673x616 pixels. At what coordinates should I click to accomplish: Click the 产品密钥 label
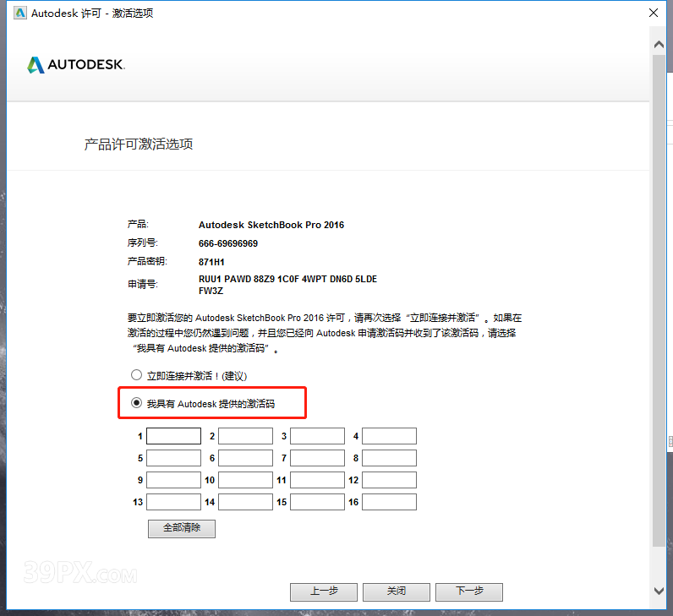(x=147, y=261)
